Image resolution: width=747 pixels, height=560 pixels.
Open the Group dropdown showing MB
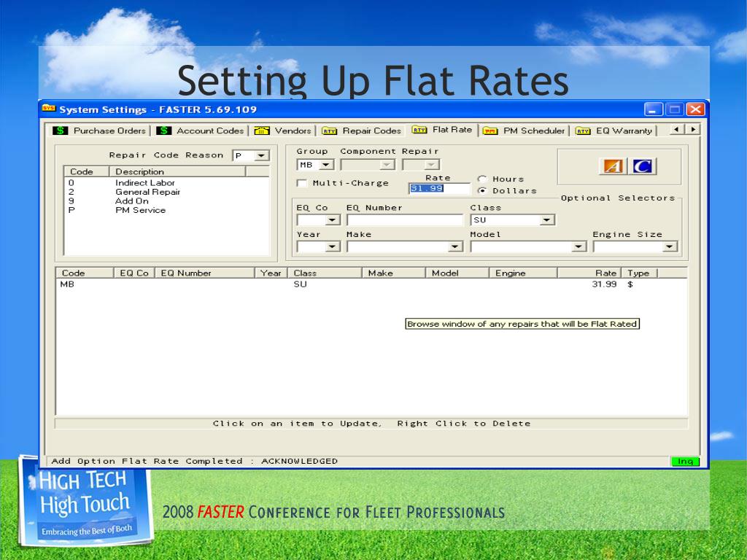coord(326,165)
